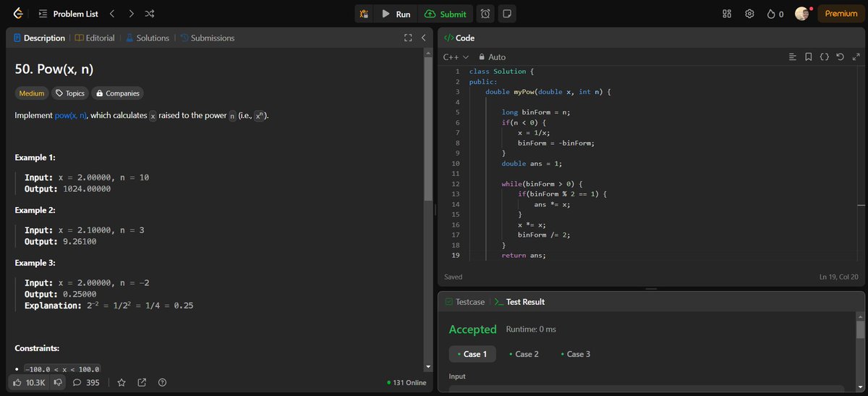
Task: Select the Test Result tab
Action: (x=520, y=302)
